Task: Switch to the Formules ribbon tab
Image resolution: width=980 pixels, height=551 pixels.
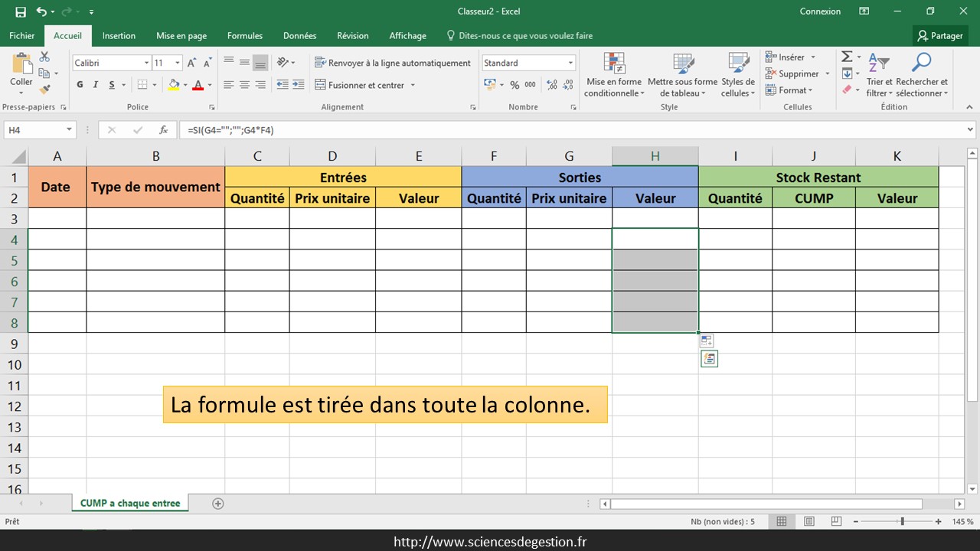Action: (244, 36)
